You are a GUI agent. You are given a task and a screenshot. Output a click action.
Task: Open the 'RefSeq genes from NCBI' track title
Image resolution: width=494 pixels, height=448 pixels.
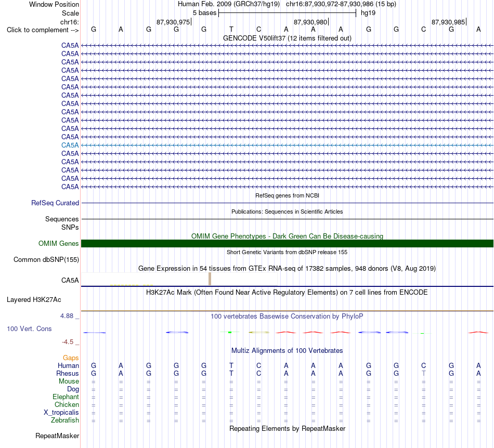[x=287, y=195]
